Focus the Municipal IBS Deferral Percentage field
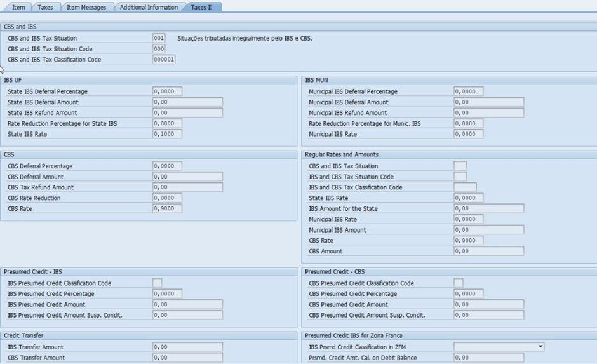The height and width of the screenshot is (364, 597). point(469,91)
